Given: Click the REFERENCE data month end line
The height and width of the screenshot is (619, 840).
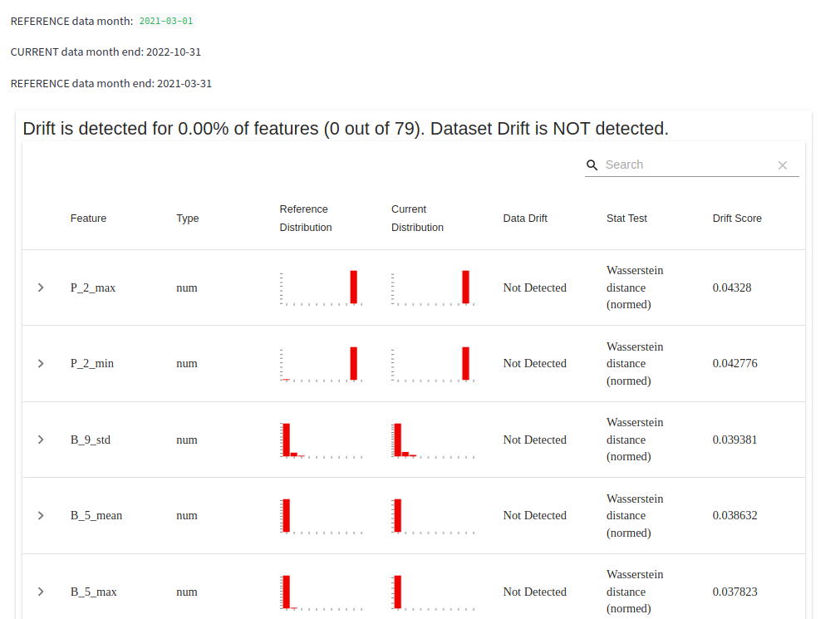Looking at the screenshot, I should 111,84.
